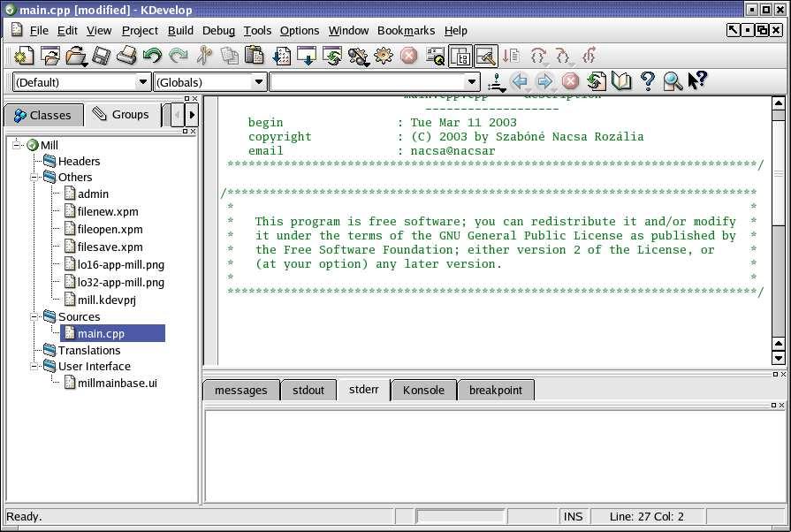This screenshot has width=791, height=532.
Task: Click the editor scrollbar up arrow at top
Action: [779, 103]
